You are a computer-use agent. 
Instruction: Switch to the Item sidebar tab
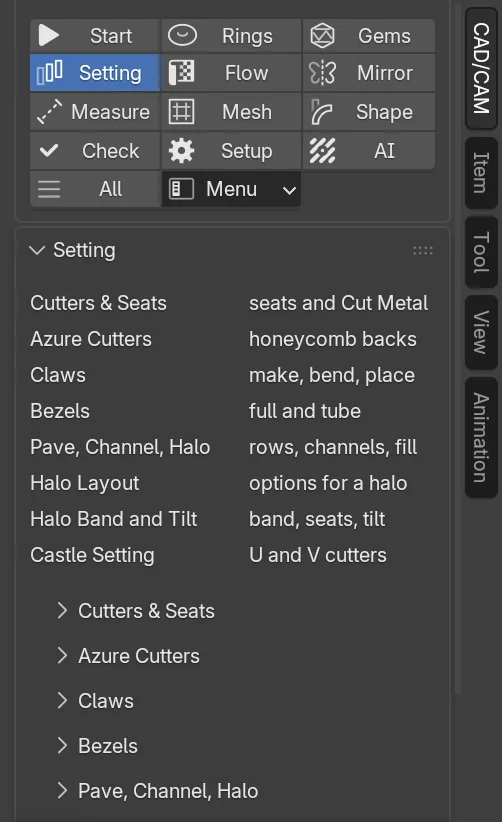tap(481, 173)
